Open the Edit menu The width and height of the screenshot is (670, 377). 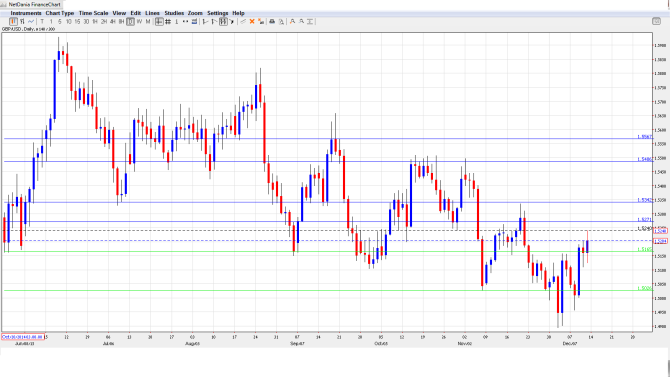pyautogui.click(x=135, y=13)
